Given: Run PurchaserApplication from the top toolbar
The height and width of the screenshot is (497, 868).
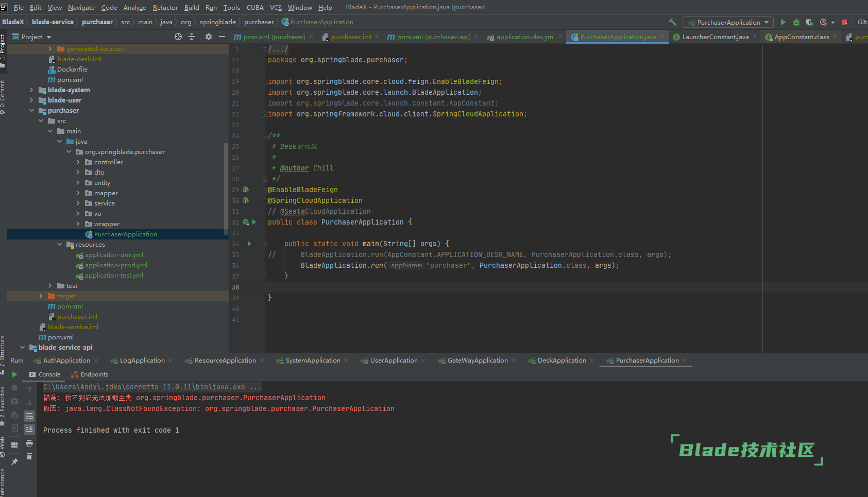Looking at the screenshot, I should pyautogui.click(x=783, y=22).
